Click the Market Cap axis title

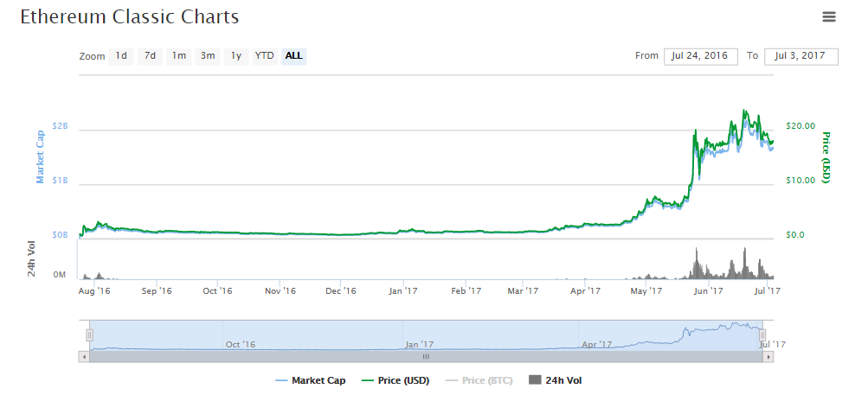pos(40,158)
